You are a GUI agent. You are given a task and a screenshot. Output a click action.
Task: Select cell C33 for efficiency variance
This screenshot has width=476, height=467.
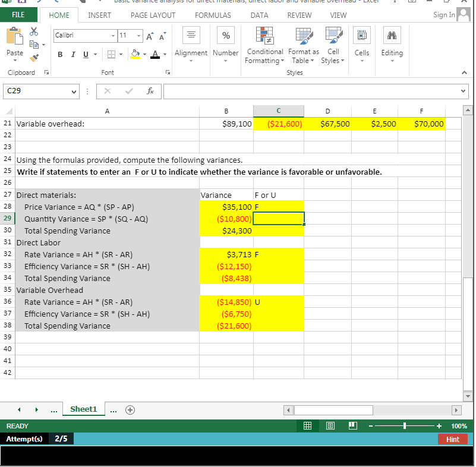point(279,266)
